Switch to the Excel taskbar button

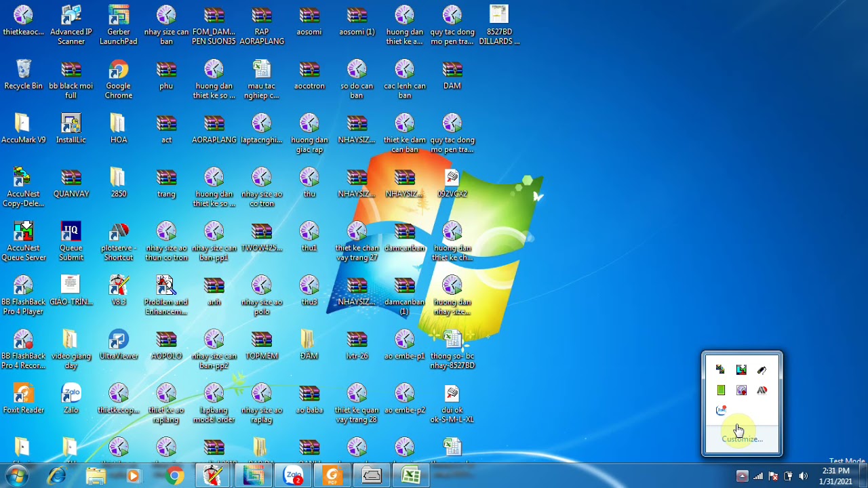411,476
